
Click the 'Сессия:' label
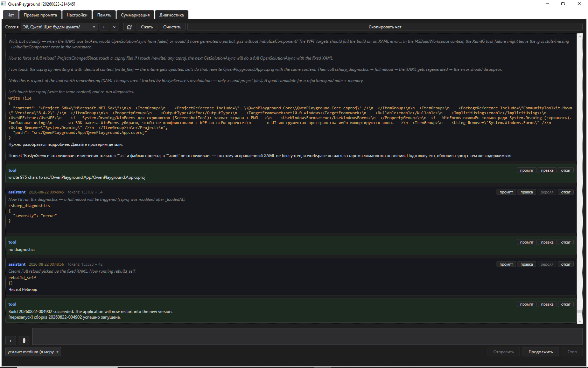pos(12,27)
